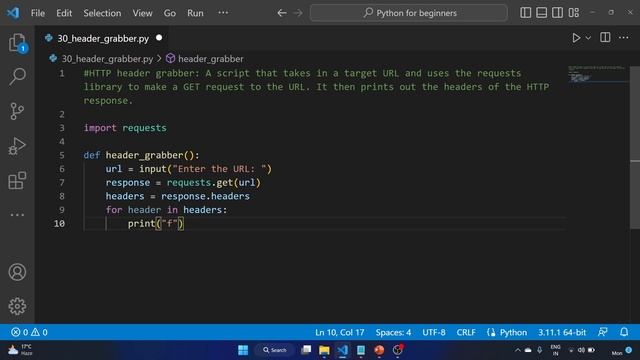
Task: Toggle the primary side bar
Action: (526, 13)
